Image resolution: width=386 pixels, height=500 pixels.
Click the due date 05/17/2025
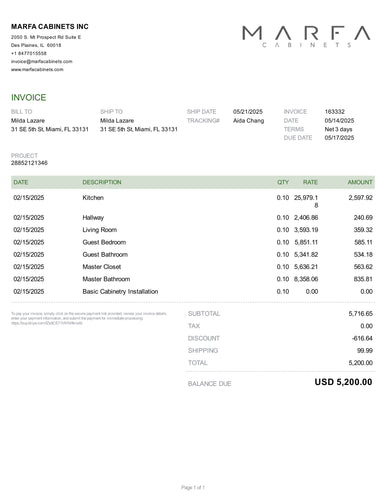339,138
